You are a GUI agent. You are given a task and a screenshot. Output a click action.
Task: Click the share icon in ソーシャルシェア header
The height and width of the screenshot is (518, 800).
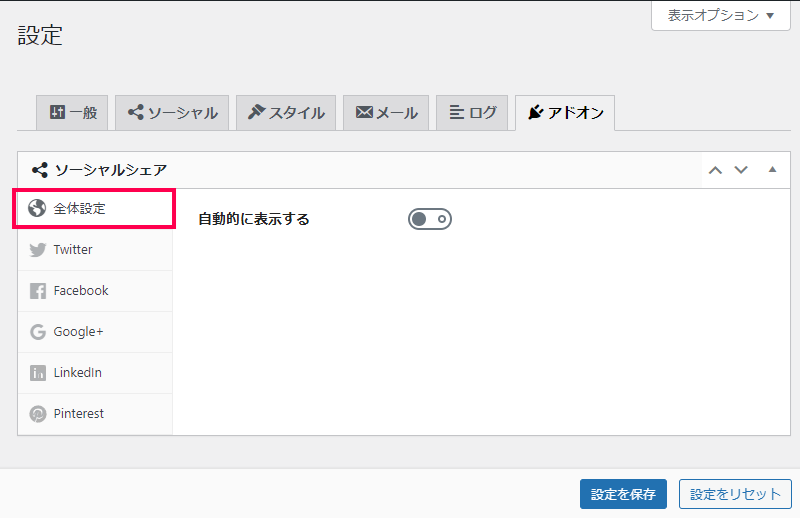tap(40, 170)
